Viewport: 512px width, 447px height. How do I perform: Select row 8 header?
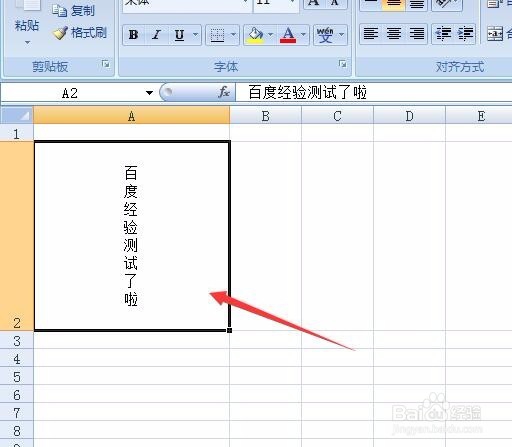tap(17, 430)
